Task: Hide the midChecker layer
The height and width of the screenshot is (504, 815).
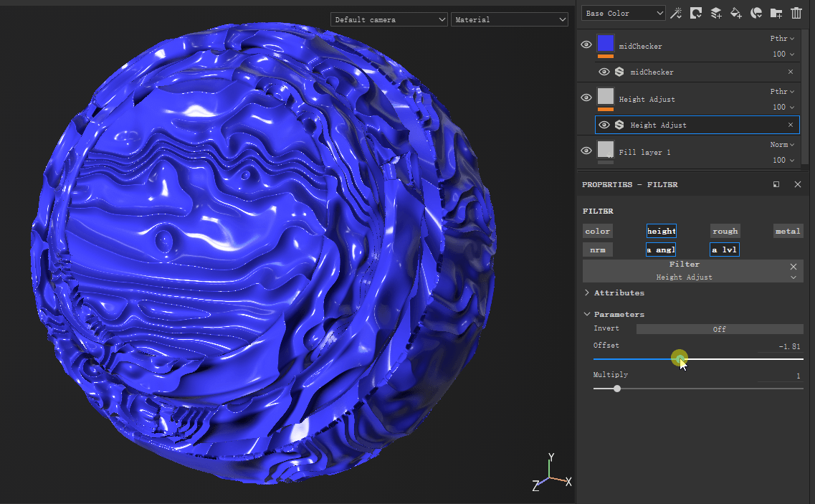Action: 586,44
